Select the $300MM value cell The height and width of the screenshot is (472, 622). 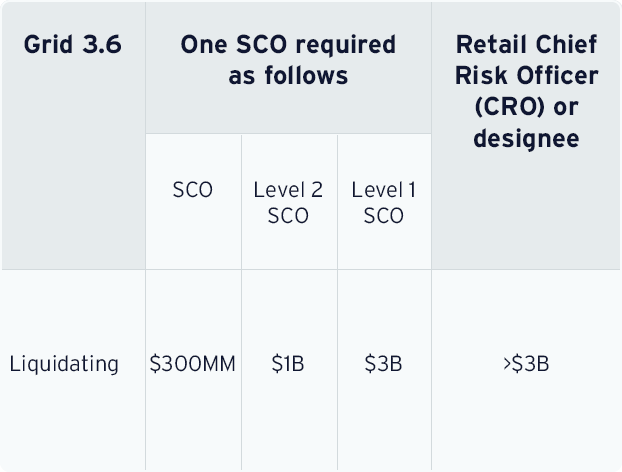tap(193, 364)
